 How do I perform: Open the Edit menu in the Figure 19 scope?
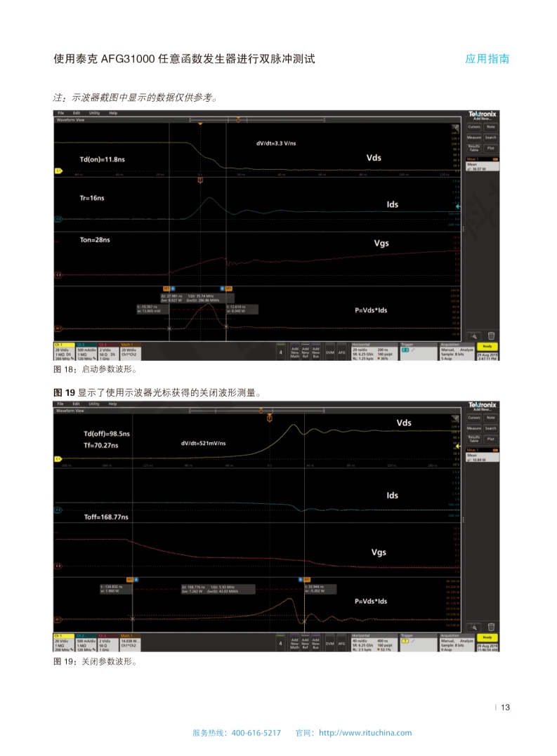(77, 404)
